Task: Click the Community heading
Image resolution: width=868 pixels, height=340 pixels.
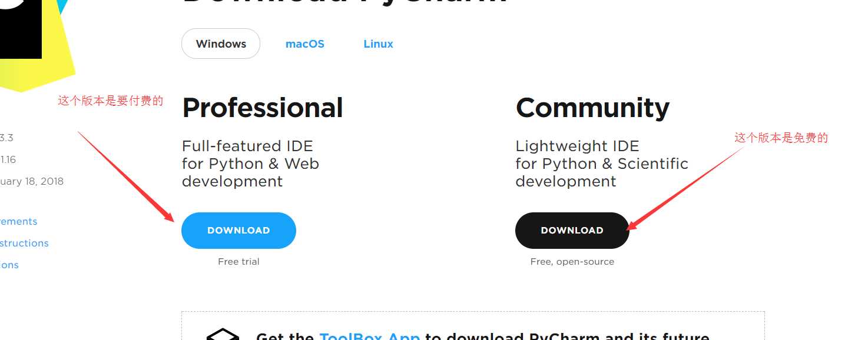Action: coord(592,108)
